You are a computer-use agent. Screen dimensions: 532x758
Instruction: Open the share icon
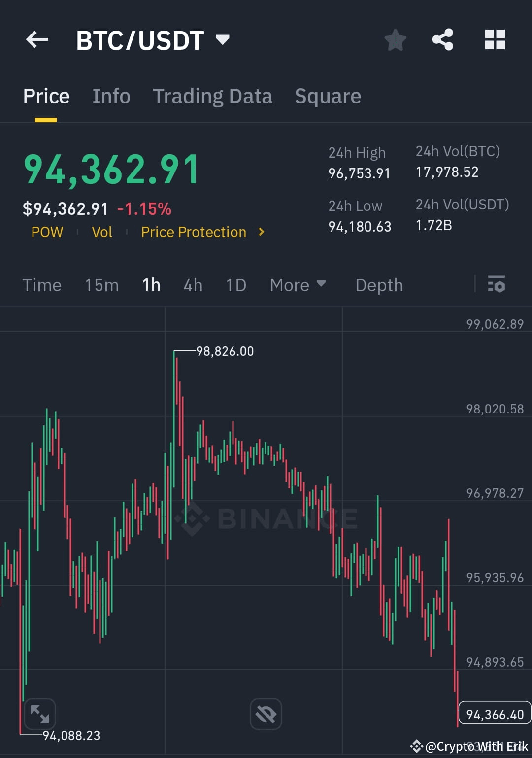442,40
